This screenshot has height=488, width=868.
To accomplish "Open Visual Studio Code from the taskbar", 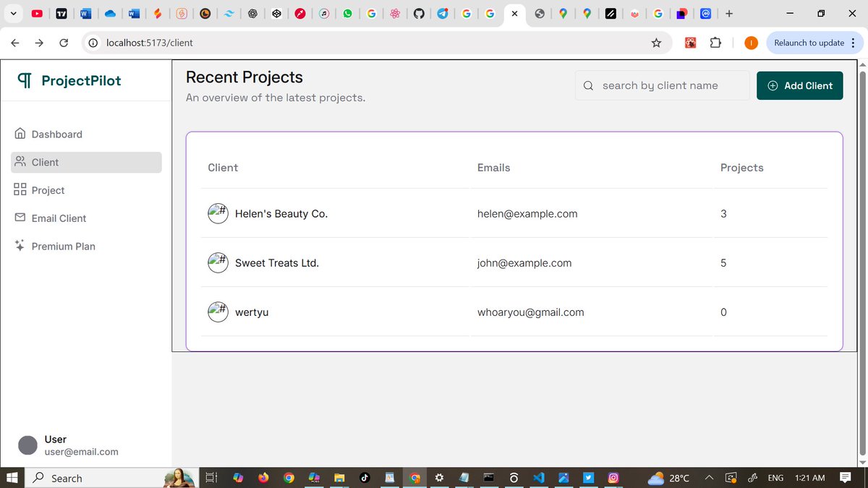I will (537, 478).
